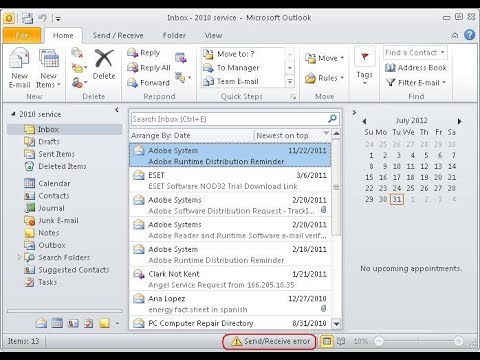
Task: Click the Send/Receive error status
Action: pyautogui.click(x=270, y=341)
